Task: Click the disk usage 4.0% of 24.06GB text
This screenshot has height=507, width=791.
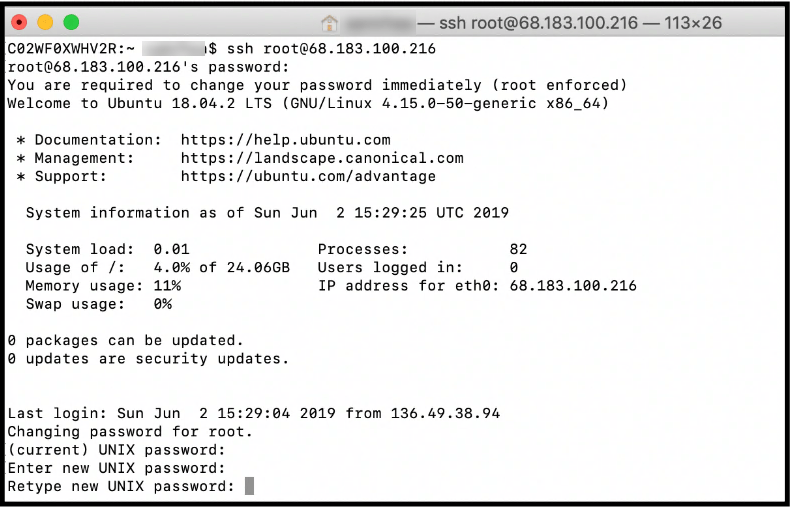Action: [221, 267]
